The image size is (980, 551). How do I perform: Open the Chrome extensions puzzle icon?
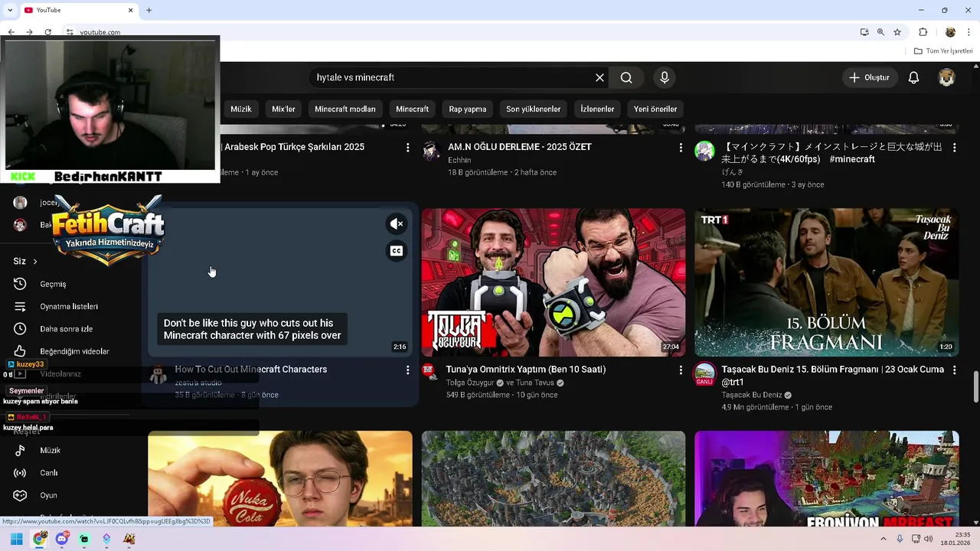923,32
